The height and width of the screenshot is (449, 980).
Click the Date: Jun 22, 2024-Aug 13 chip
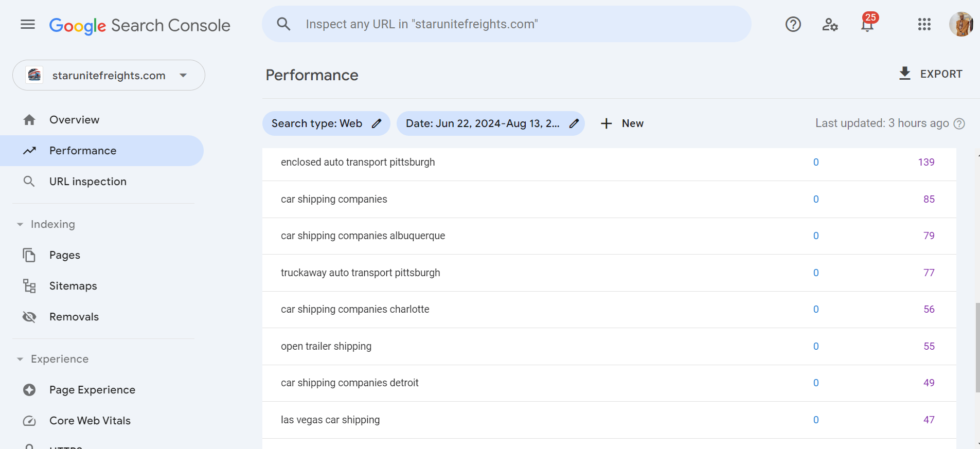click(490, 123)
